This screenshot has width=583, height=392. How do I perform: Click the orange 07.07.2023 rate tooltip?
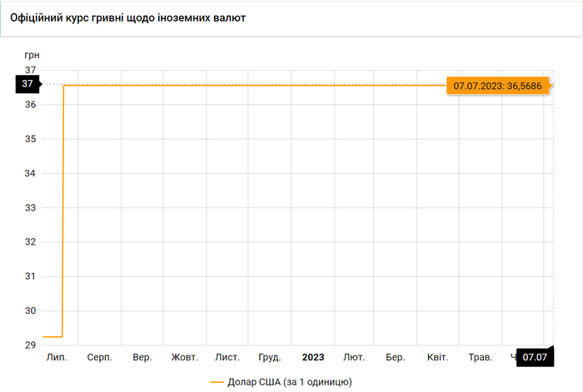[x=498, y=86]
